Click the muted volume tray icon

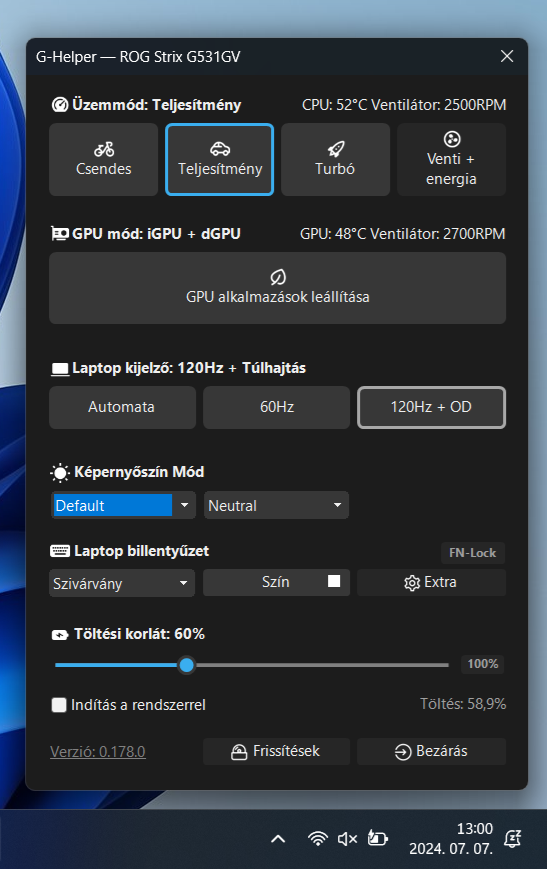347,839
